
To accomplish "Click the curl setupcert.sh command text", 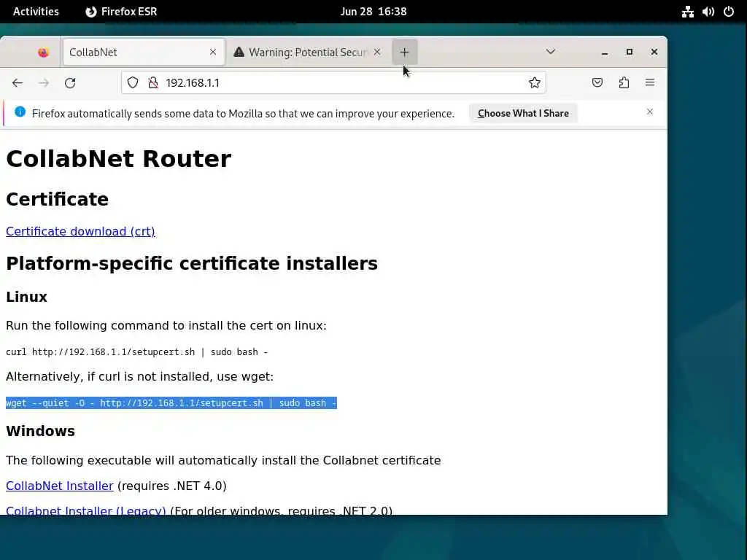I will point(136,352).
